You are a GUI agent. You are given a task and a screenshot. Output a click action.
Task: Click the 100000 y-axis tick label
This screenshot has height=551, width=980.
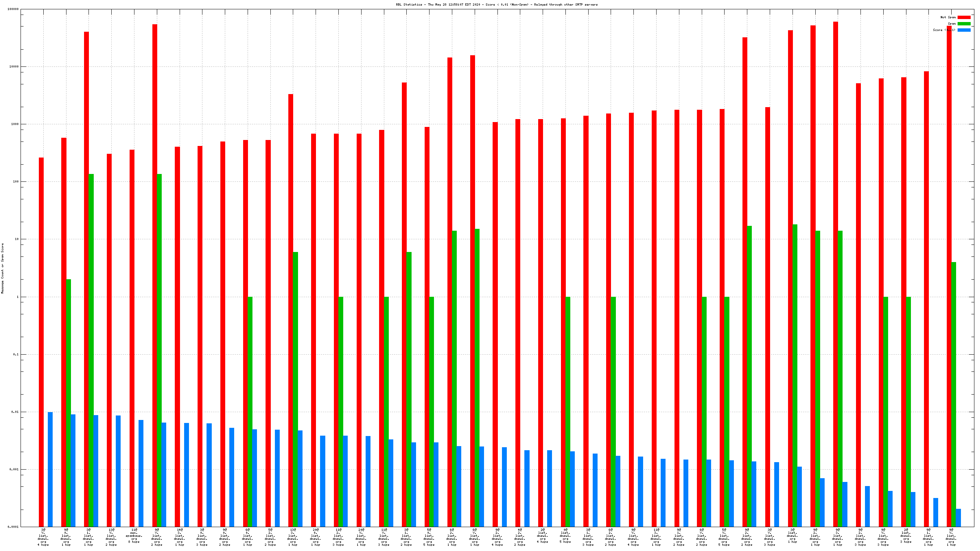click(x=13, y=9)
